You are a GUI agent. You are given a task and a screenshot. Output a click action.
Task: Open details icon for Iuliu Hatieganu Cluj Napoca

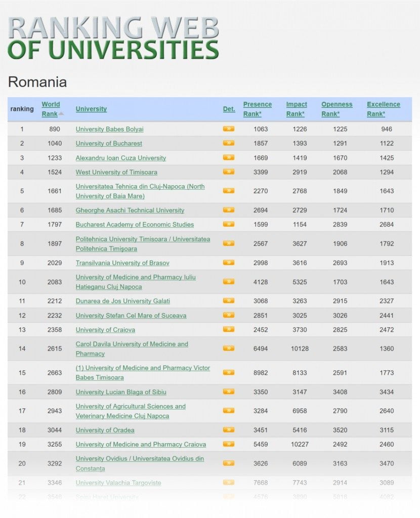(229, 282)
